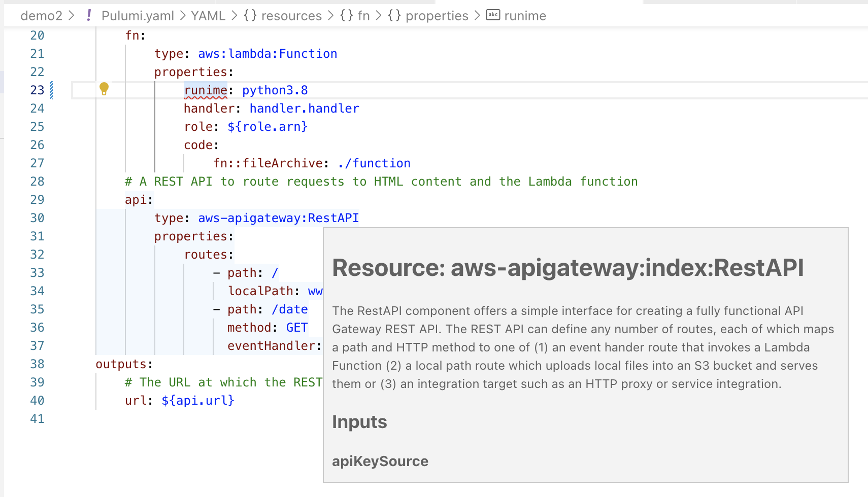
Task: Click api resource key
Action: coord(136,200)
